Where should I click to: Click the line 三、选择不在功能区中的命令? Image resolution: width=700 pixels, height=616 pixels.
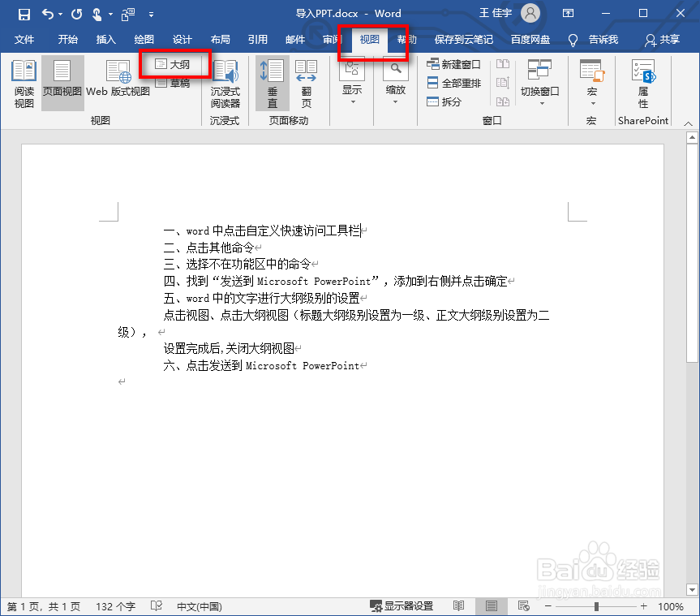coord(237,264)
